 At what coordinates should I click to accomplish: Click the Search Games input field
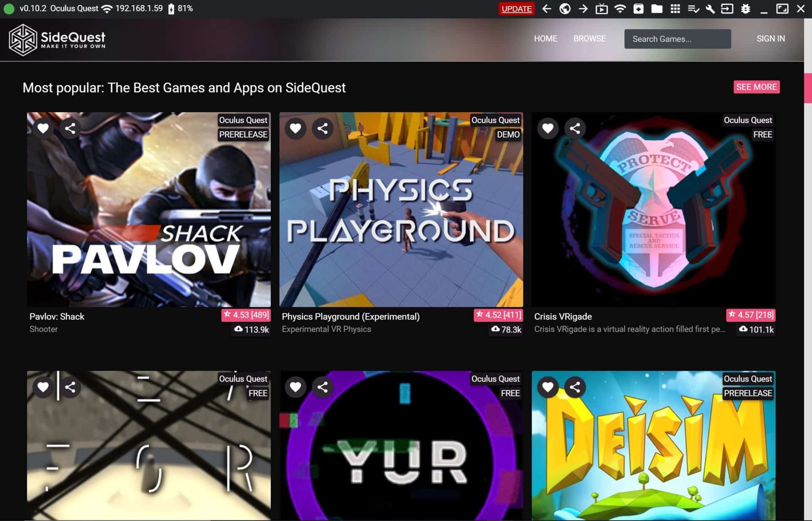677,39
